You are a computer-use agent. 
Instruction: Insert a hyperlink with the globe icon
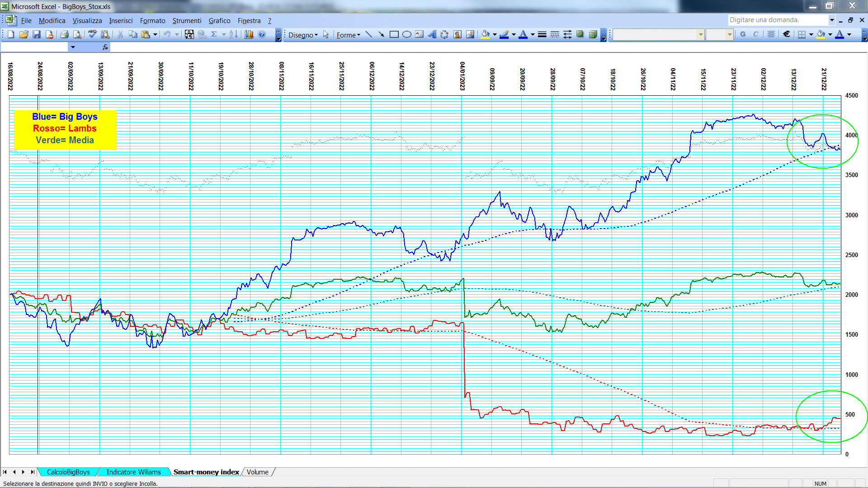[202, 35]
